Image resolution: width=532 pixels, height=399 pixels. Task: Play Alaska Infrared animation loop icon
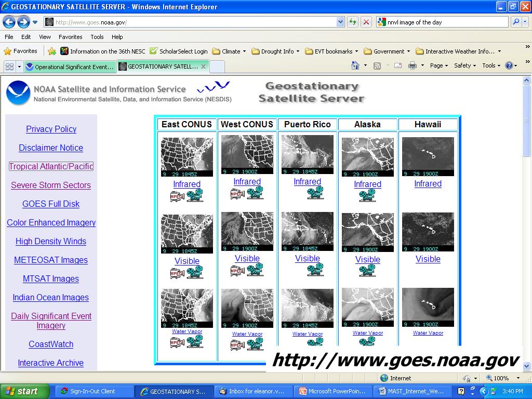pos(367,195)
